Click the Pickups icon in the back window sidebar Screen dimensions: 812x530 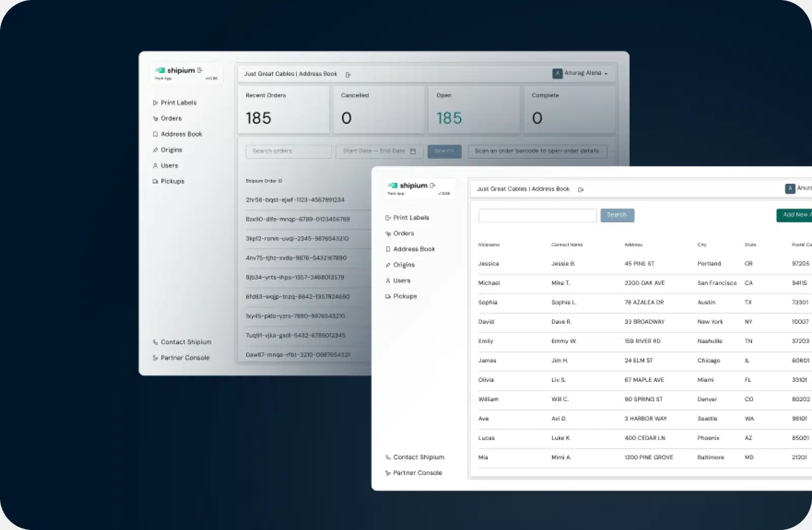pyautogui.click(x=155, y=181)
